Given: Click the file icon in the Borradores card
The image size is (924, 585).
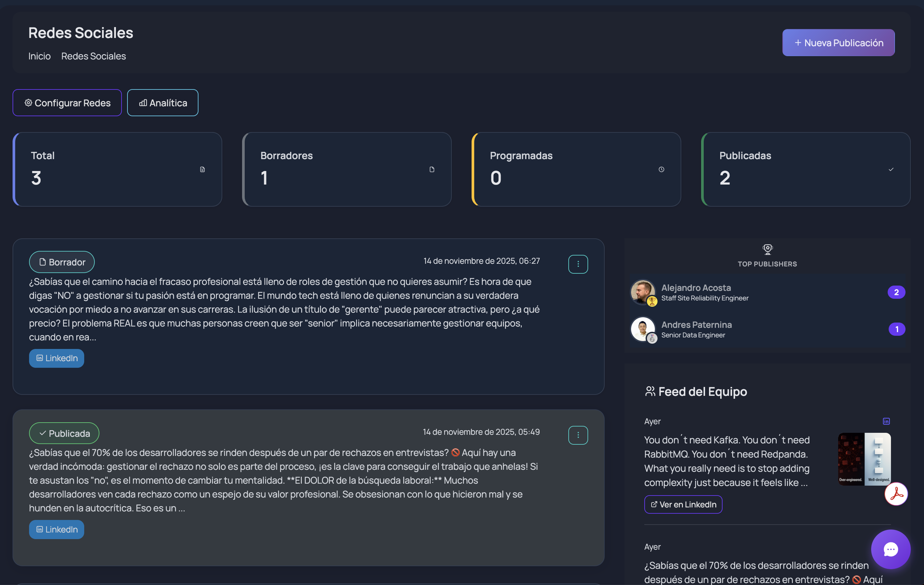Looking at the screenshot, I should point(432,170).
